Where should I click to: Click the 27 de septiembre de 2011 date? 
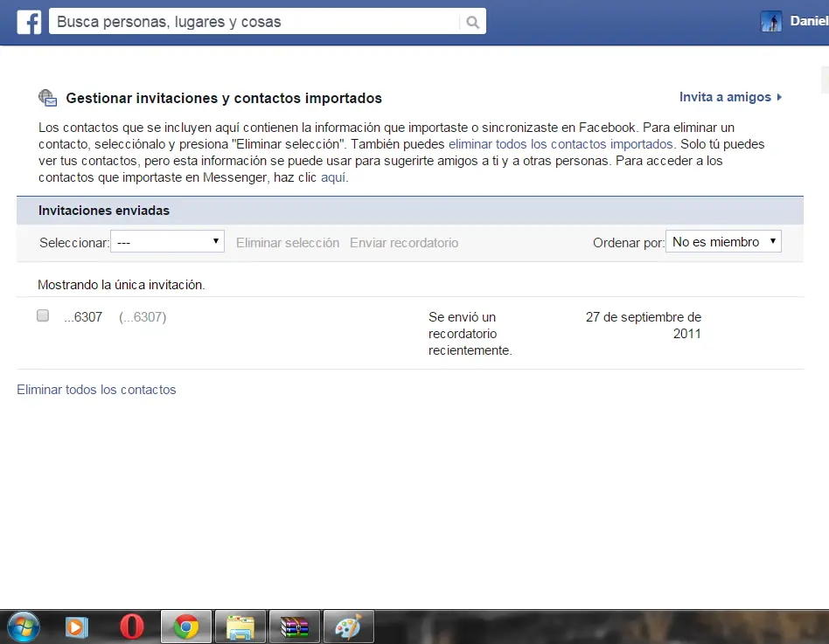644,325
